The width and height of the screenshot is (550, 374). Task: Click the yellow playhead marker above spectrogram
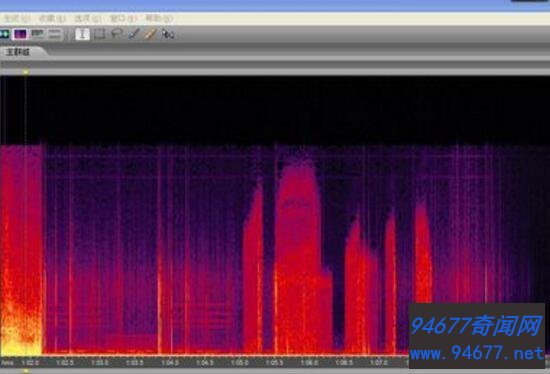tap(26, 72)
